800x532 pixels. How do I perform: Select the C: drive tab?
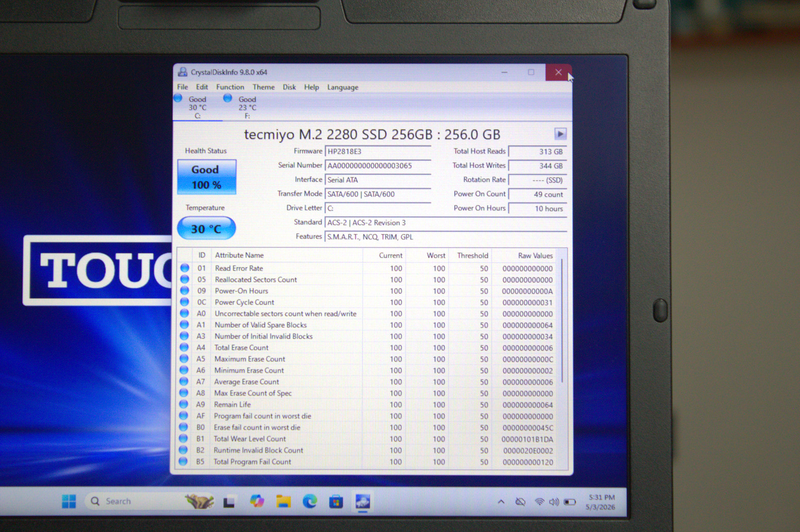click(197, 107)
